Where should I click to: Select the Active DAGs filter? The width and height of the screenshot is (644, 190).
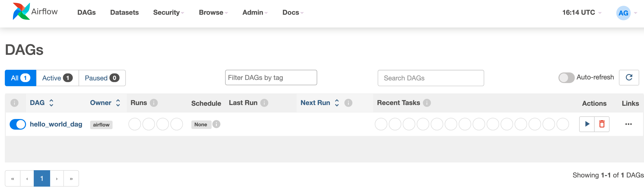57,78
